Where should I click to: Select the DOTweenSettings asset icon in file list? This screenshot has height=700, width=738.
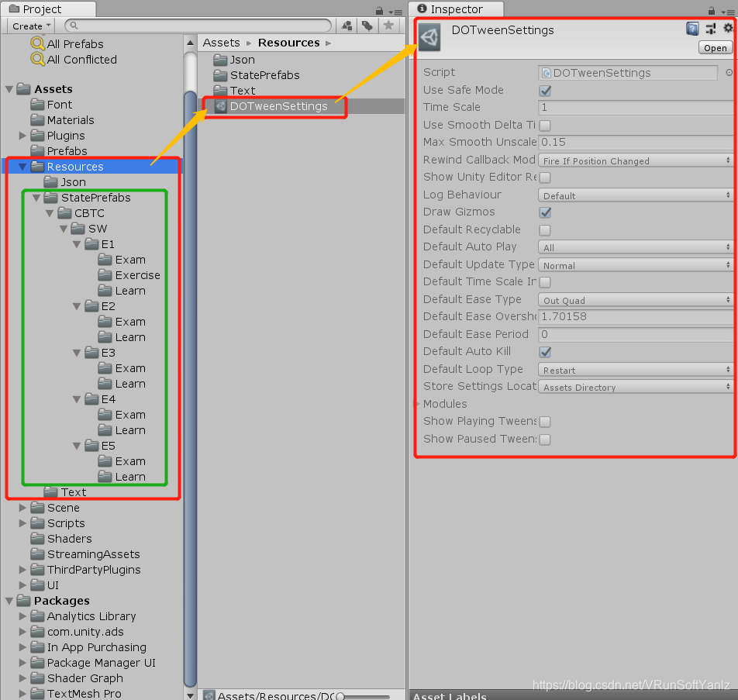tap(221, 106)
